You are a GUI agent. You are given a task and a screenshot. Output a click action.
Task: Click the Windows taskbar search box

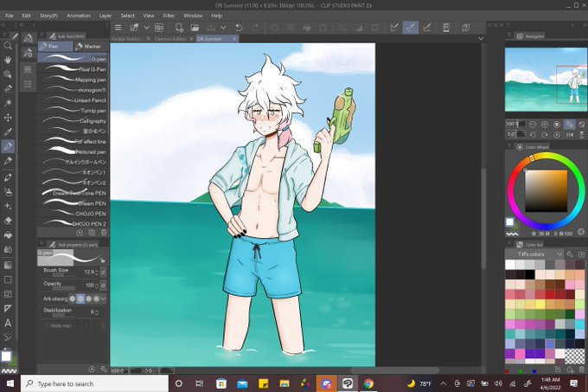(x=94, y=383)
